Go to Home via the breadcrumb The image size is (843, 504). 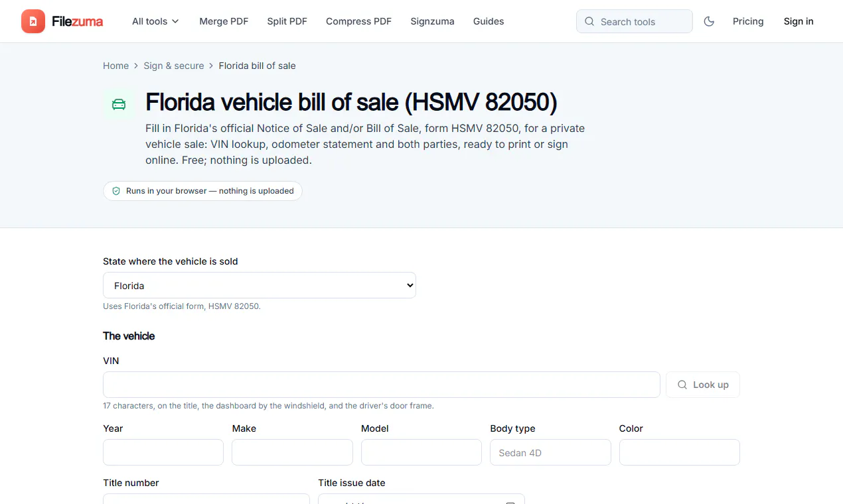(115, 66)
